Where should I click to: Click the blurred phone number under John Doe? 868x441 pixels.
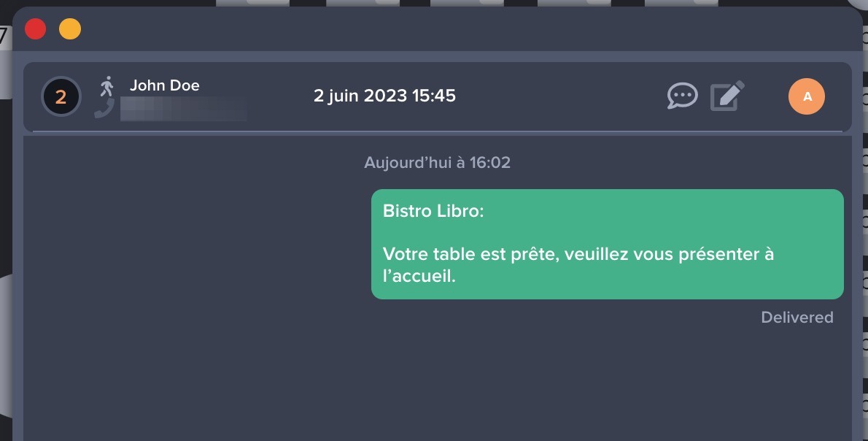point(183,108)
